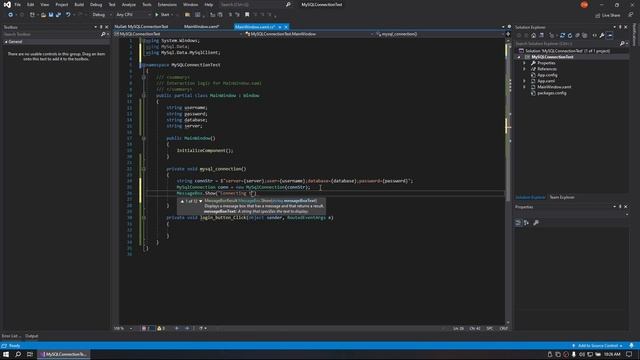Pin the Toolbox panel auto-hide toggle

point(101,27)
